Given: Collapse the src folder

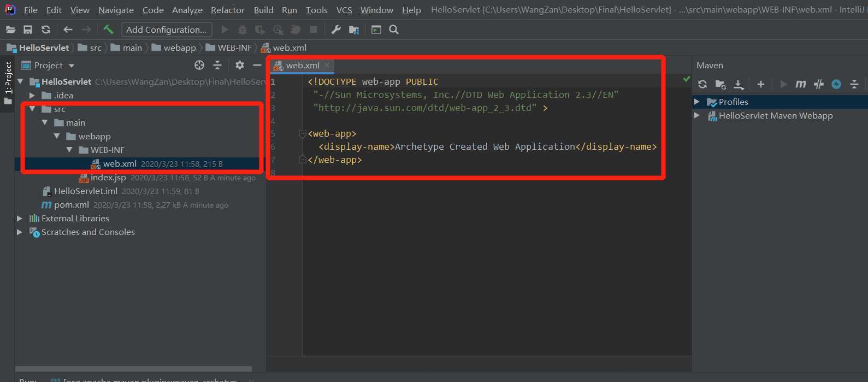Looking at the screenshot, I should click(x=32, y=109).
